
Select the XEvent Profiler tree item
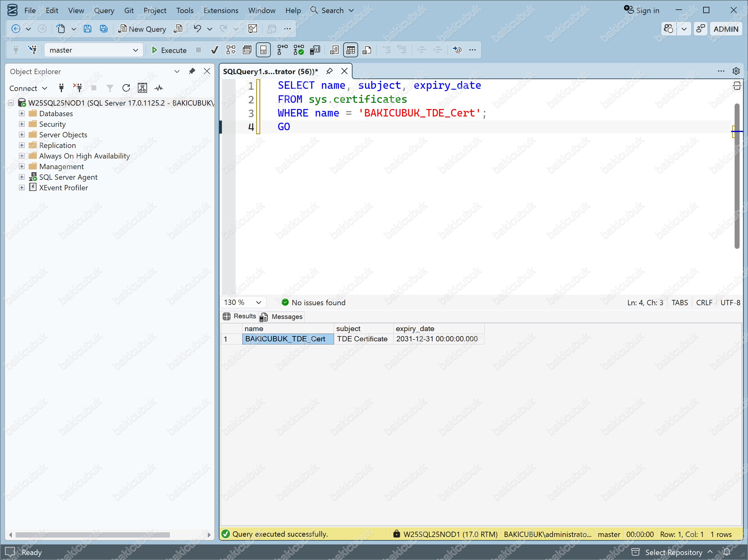(63, 187)
